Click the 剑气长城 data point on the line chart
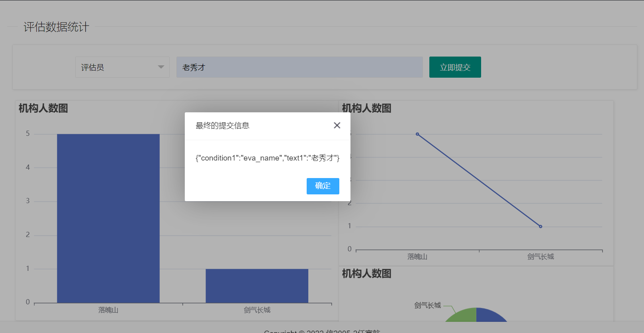The width and height of the screenshot is (644, 333). point(540,227)
